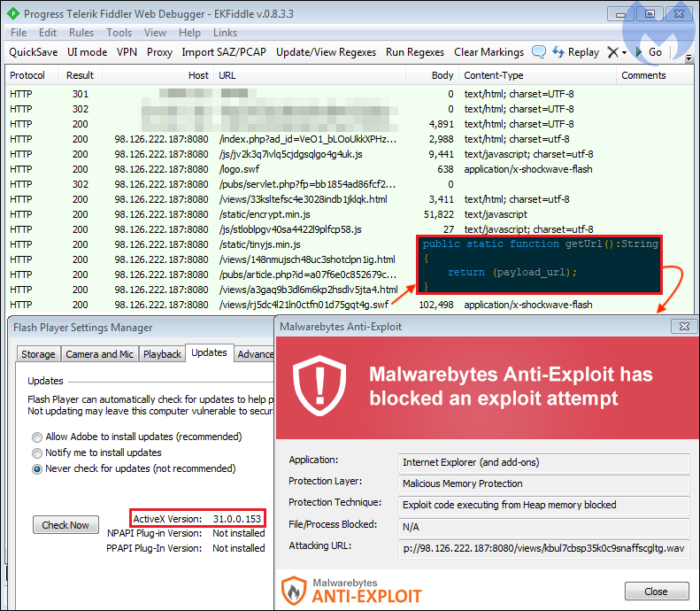
Task: Select Notify me to install updates
Action: point(96,452)
